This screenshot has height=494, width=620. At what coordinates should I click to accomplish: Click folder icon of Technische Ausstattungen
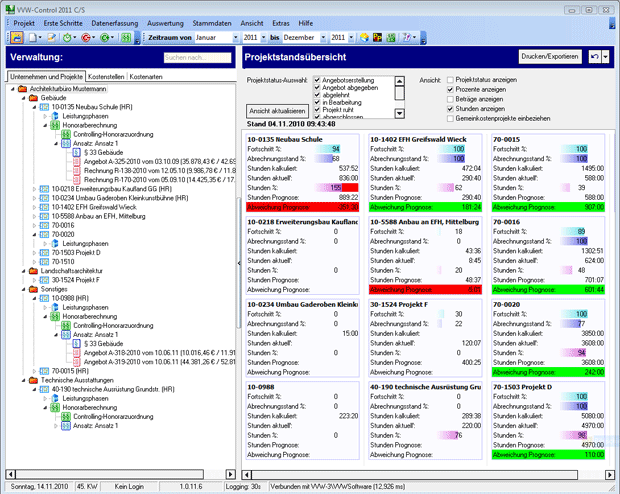(x=34, y=380)
